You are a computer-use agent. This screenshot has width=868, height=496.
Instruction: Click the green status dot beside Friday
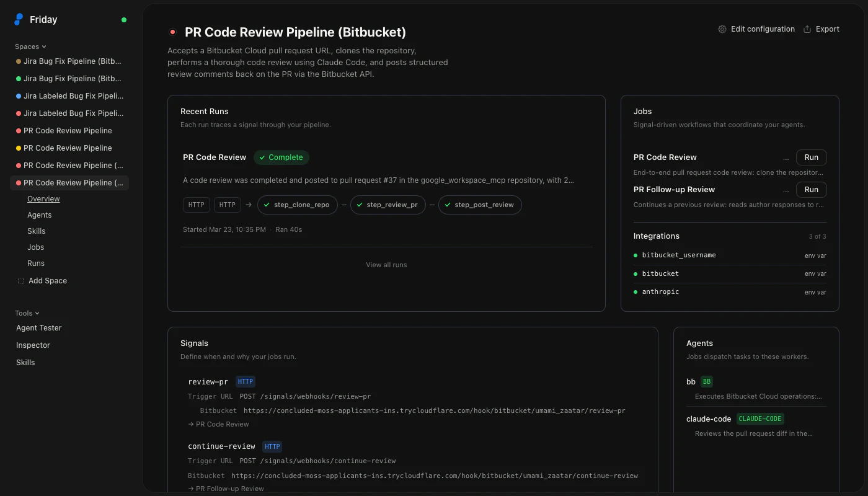tap(124, 20)
